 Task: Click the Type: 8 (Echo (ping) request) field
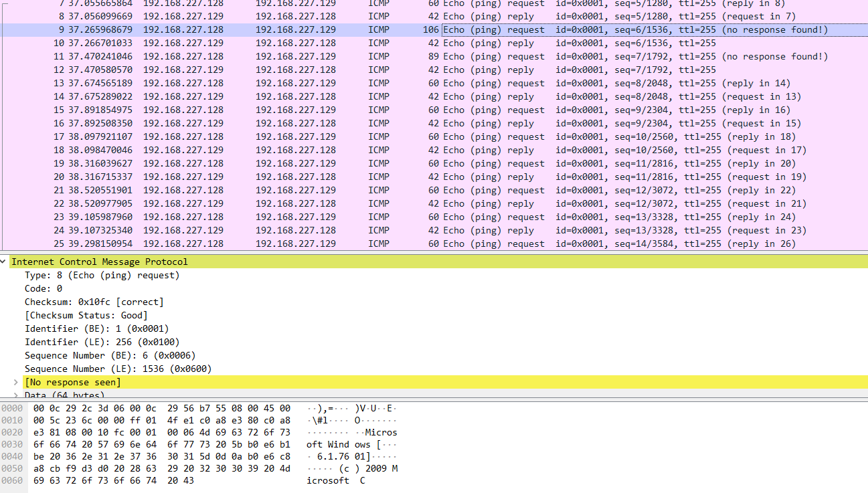(x=102, y=275)
